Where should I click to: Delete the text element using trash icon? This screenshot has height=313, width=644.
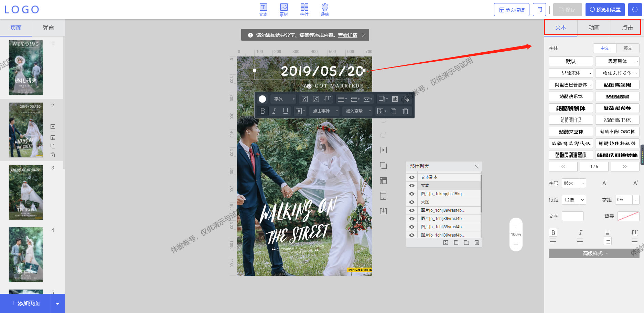(x=405, y=111)
